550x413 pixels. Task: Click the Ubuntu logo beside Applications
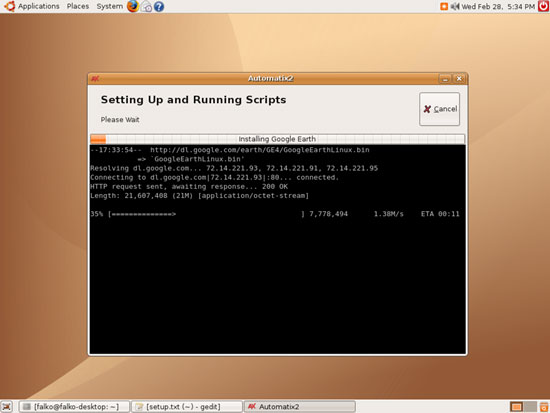pyautogui.click(x=9, y=6)
